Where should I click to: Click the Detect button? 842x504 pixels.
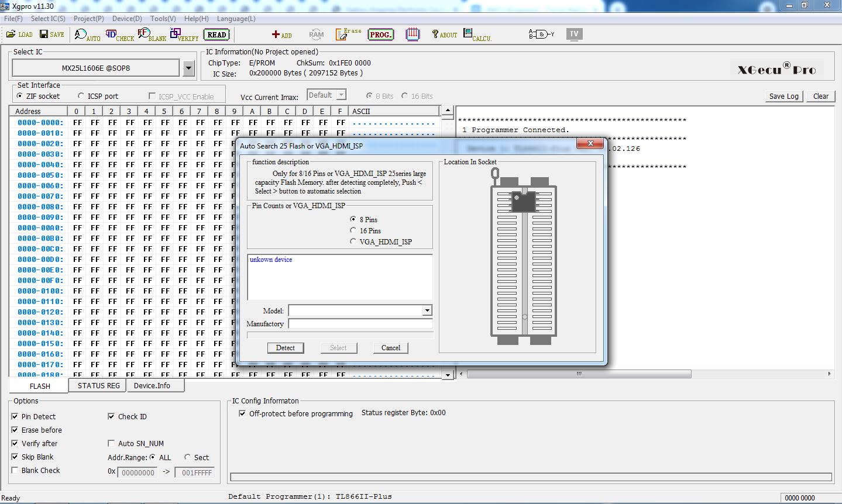286,348
